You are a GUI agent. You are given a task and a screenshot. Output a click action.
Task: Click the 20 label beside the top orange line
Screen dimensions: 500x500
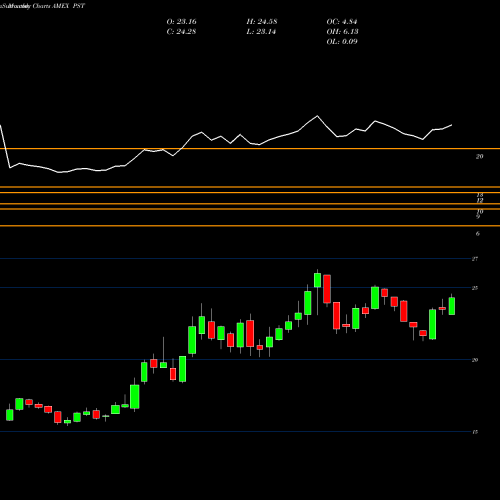pyautogui.click(x=479, y=156)
